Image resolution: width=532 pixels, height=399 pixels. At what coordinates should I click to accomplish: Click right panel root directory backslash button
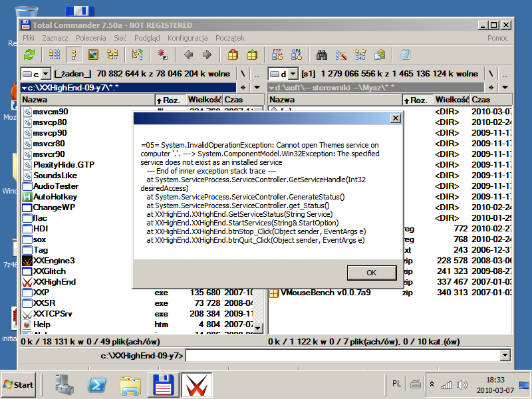[491, 74]
